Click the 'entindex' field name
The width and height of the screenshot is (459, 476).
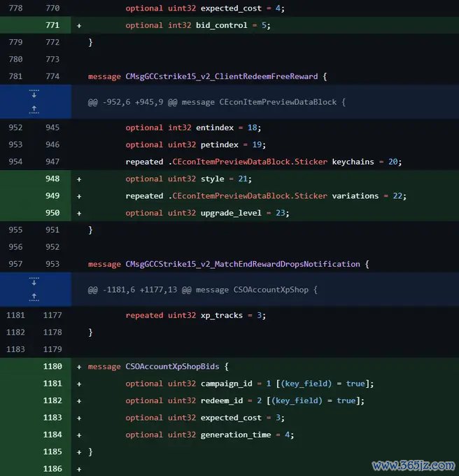(x=215, y=127)
